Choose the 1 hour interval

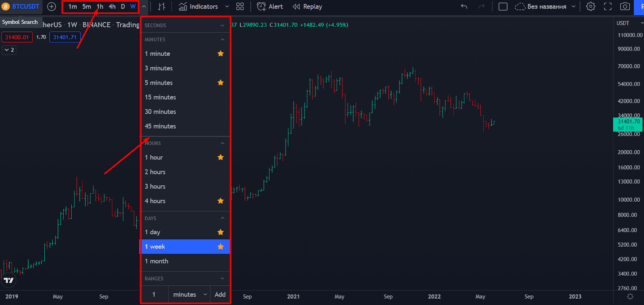pyautogui.click(x=185, y=157)
